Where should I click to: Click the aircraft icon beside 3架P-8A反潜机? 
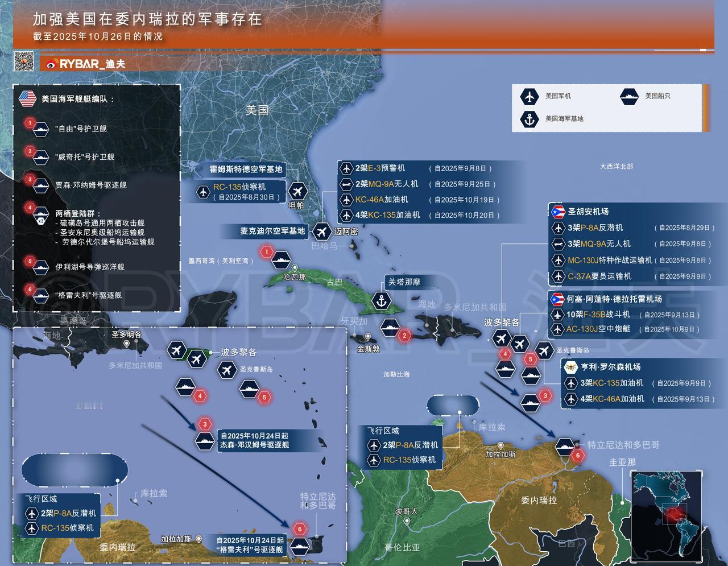[x=559, y=228]
